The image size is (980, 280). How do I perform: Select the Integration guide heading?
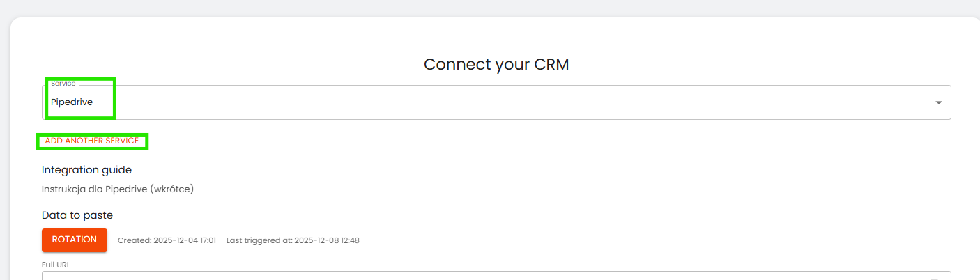click(86, 170)
